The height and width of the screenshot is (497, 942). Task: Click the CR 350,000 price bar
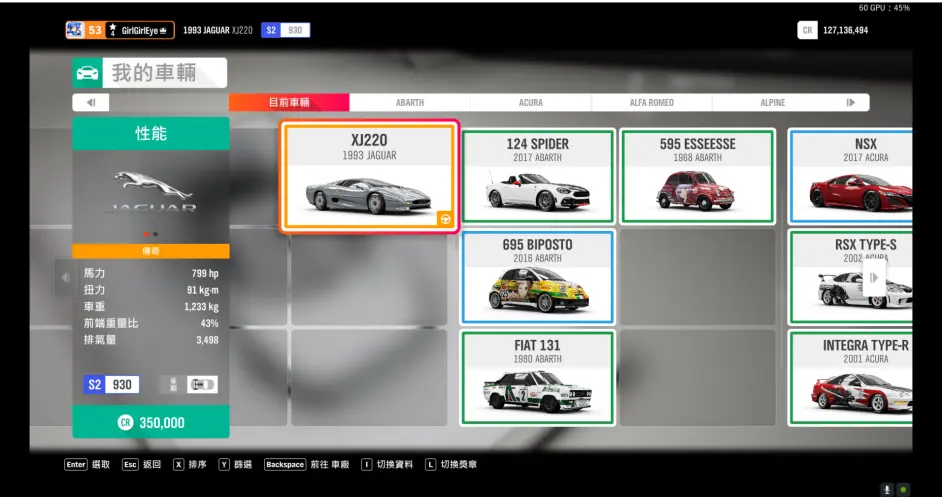[x=151, y=422]
